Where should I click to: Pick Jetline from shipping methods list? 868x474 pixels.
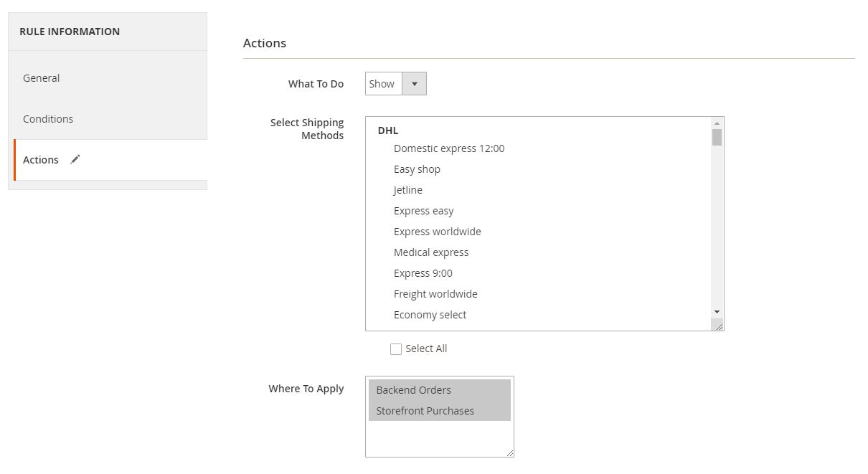pyautogui.click(x=408, y=190)
